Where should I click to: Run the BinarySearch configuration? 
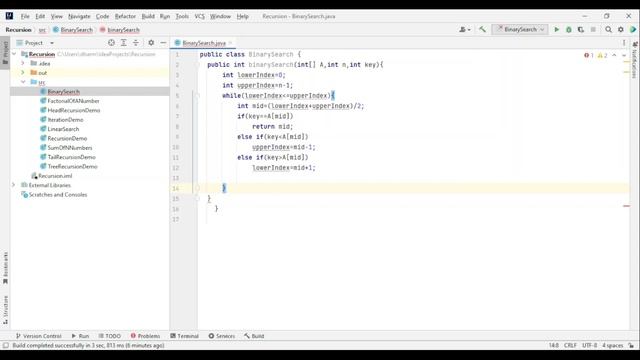[556, 29]
